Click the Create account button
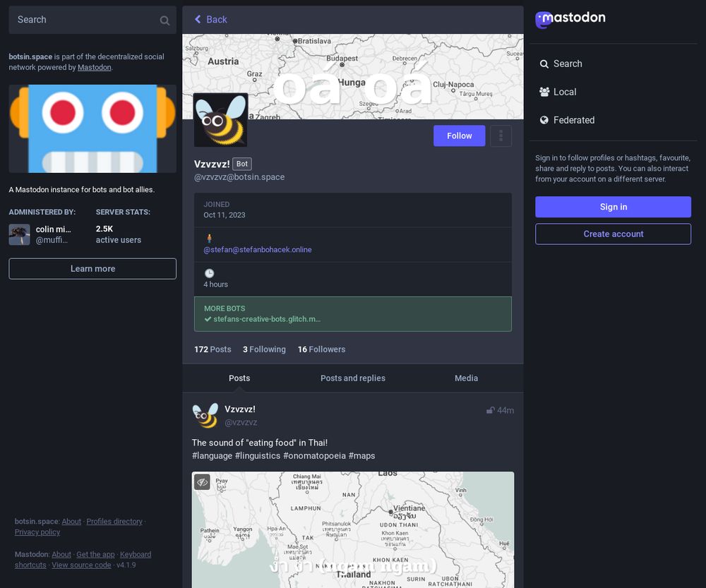The width and height of the screenshot is (706, 588). [613, 234]
